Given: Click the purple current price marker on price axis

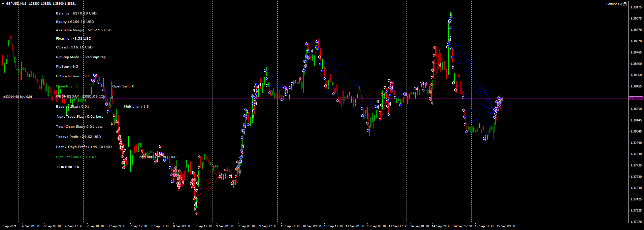Looking at the screenshot, I should pos(636,99).
